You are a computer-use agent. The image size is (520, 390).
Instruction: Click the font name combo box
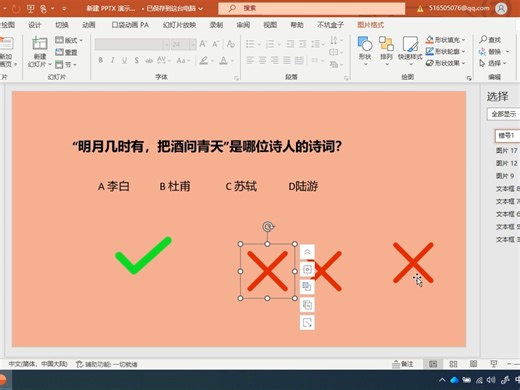[x=132, y=44]
